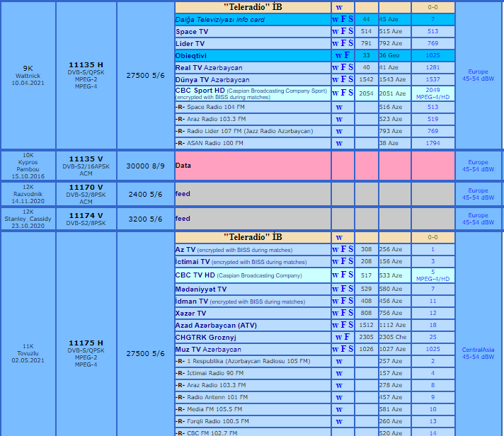Click the 'F' link in Muz TV Azərbaycan row
The width and height of the screenshot is (504, 436).
pos(343,349)
